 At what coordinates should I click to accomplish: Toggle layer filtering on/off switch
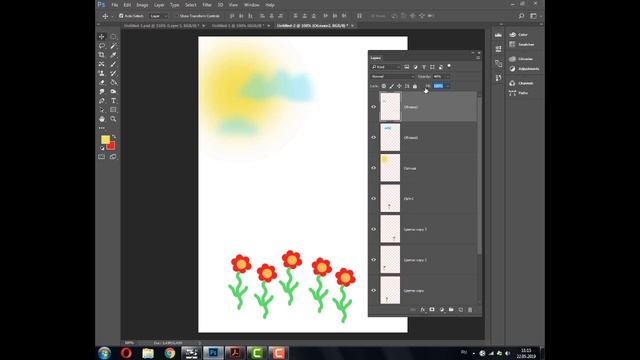click(x=449, y=66)
